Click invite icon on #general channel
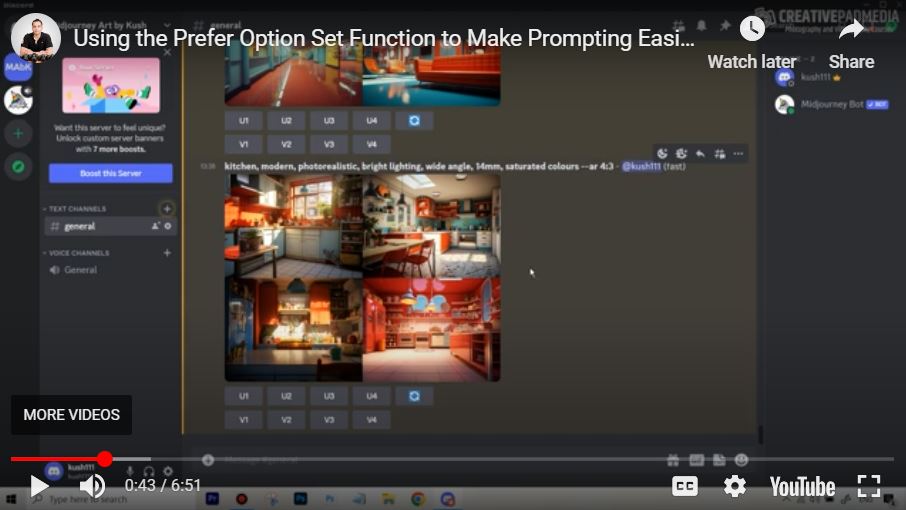 point(155,226)
